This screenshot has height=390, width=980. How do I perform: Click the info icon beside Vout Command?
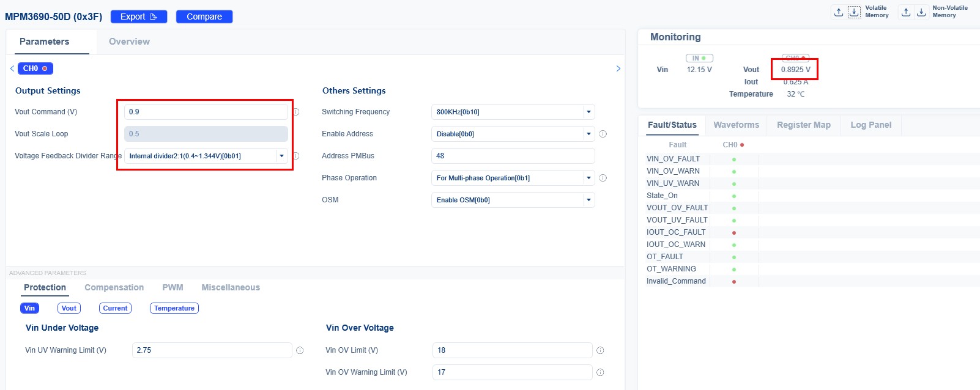point(296,112)
